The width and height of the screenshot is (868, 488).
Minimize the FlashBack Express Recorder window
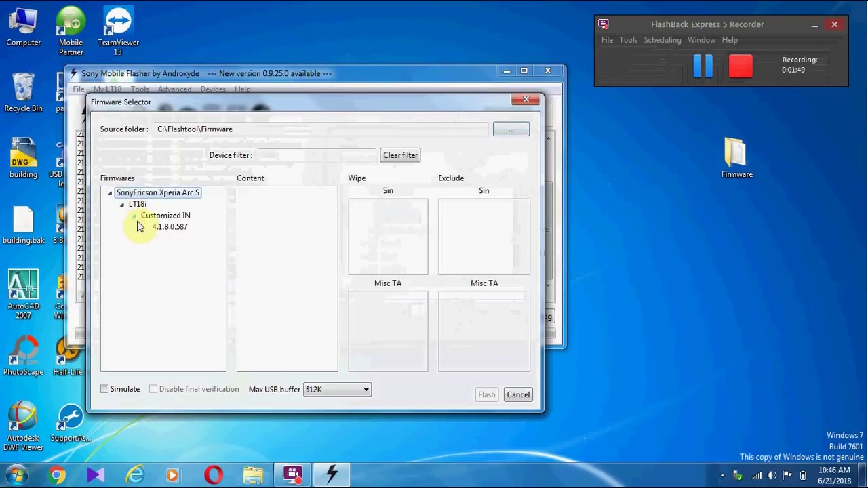tap(814, 25)
